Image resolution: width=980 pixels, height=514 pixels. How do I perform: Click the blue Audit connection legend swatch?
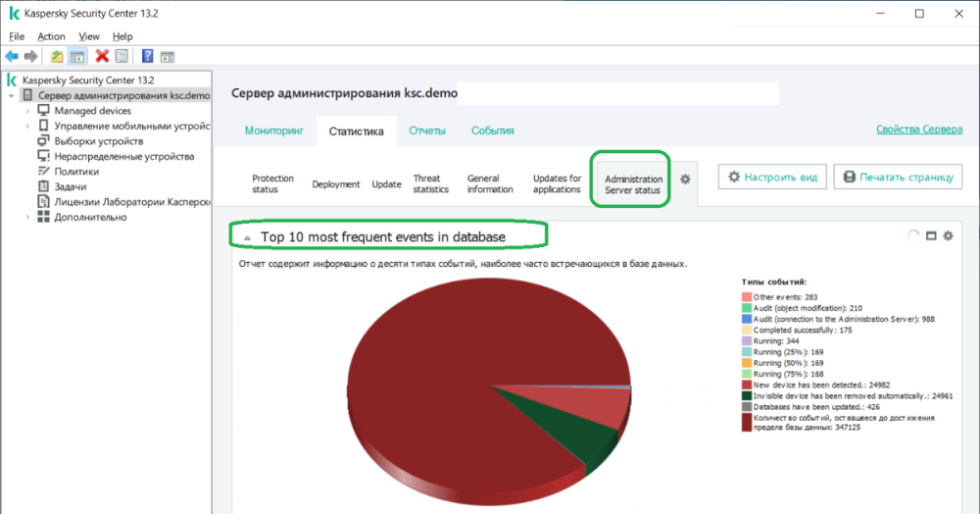click(x=747, y=319)
